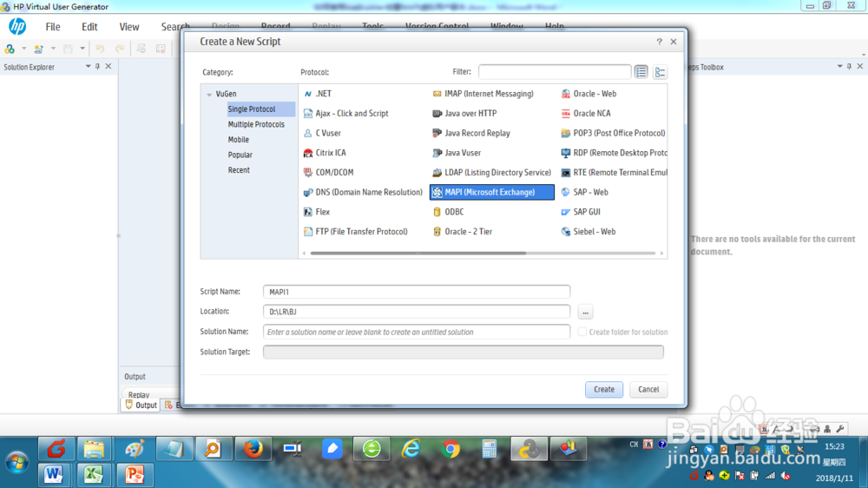
Task: Switch protocol view to category tree mode
Action: coord(660,72)
